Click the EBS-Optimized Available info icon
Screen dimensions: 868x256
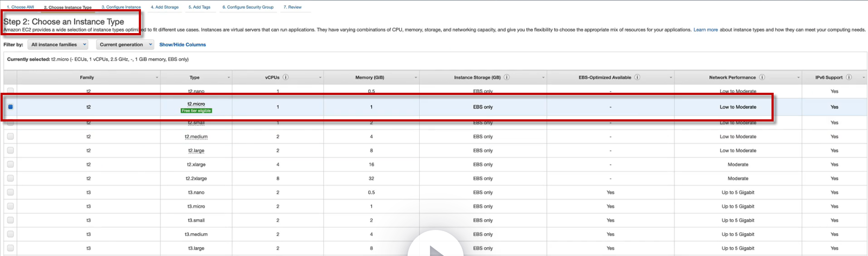637,77
